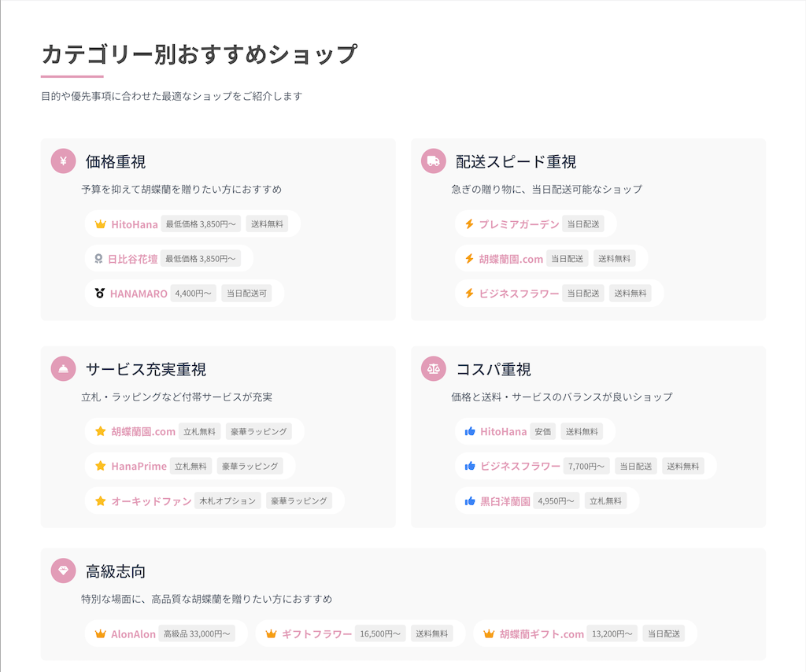The height and width of the screenshot is (672, 806).
Task: Click the yen icon beside 価格重視
Action: click(63, 161)
